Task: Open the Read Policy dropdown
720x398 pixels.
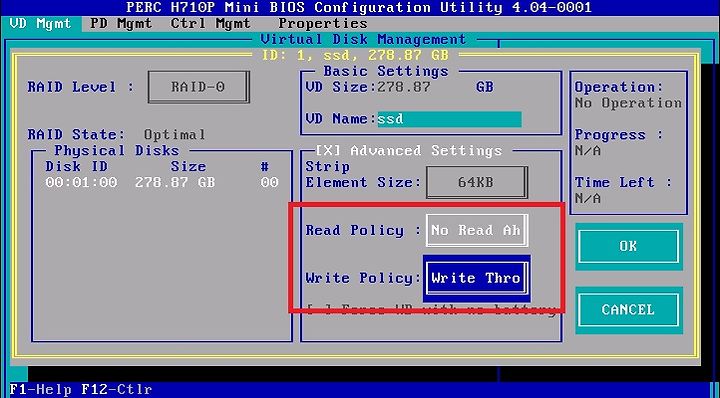Action: point(477,230)
